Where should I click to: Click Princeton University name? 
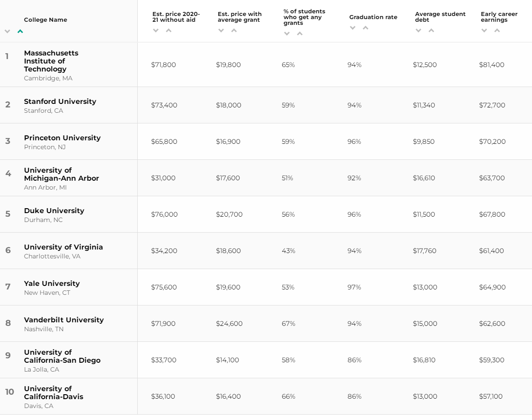(62, 138)
